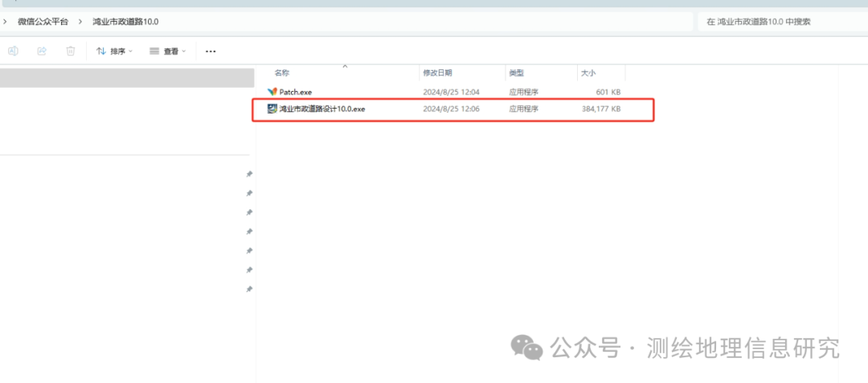Click 应用程序 type cell of 鸿业市政道路设计10.0.exe row
868x383 pixels.
click(x=524, y=109)
